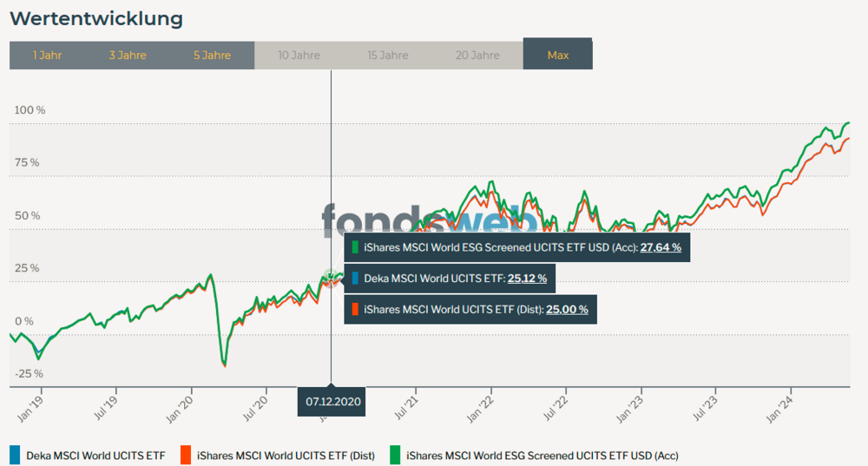Click the -25 % y-axis label
Image resolution: width=868 pixels, height=466 pixels.
[29, 374]
